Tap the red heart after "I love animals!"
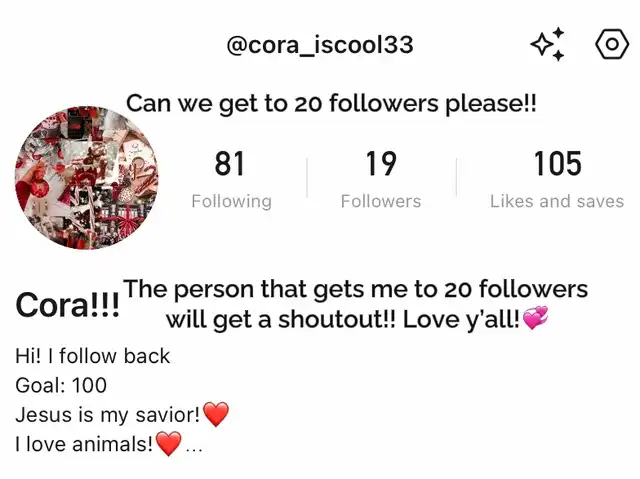The image size is (640, 479). [x=169, y=444]
